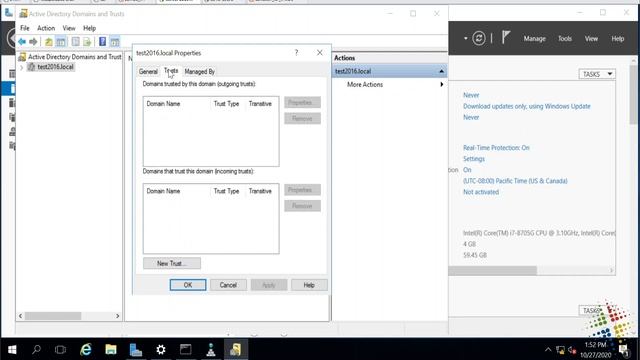The image size is (640, 360).
Task: Refresh Server Manager with the circular arrows icon
Action: coord(479,38)
